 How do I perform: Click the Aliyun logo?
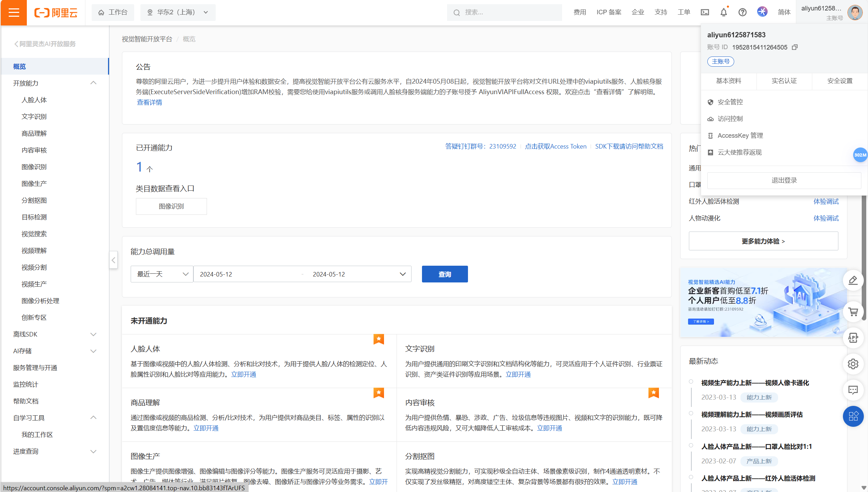pyautogui.click(x=56, y=13)
